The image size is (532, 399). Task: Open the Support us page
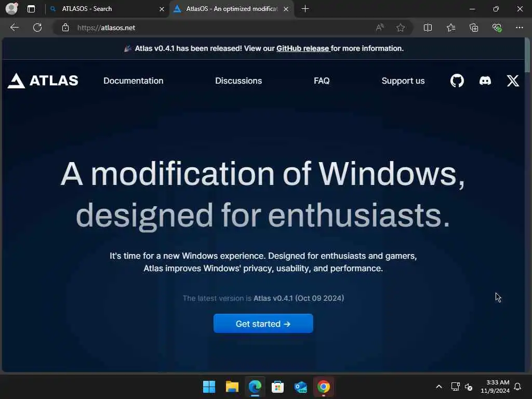403,81
